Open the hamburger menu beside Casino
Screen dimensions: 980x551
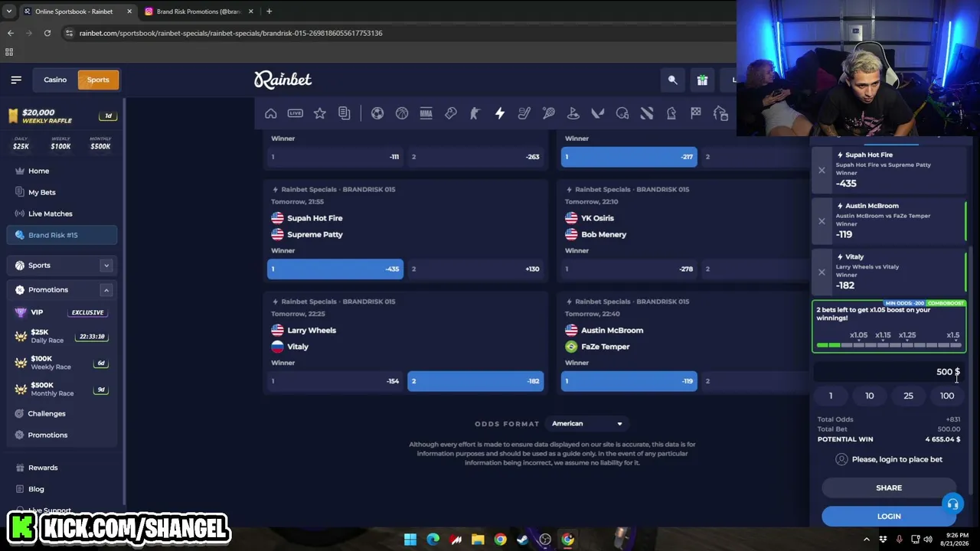(16, 80)
